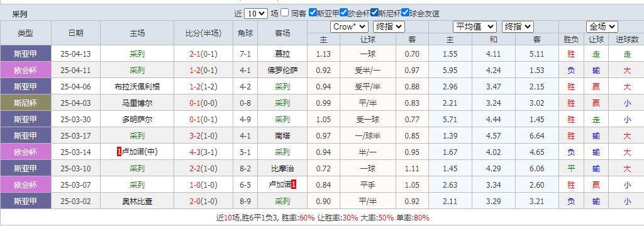Open the 终指 dropdown beside Crow*
Screen dimensions: 644x228
point(389,27)
